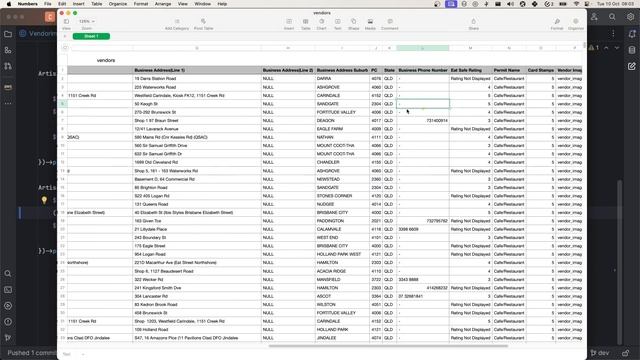Open Database tool in IDE right sidebar
The width and height of the screenshot is (640, 360).
(632, 50)
